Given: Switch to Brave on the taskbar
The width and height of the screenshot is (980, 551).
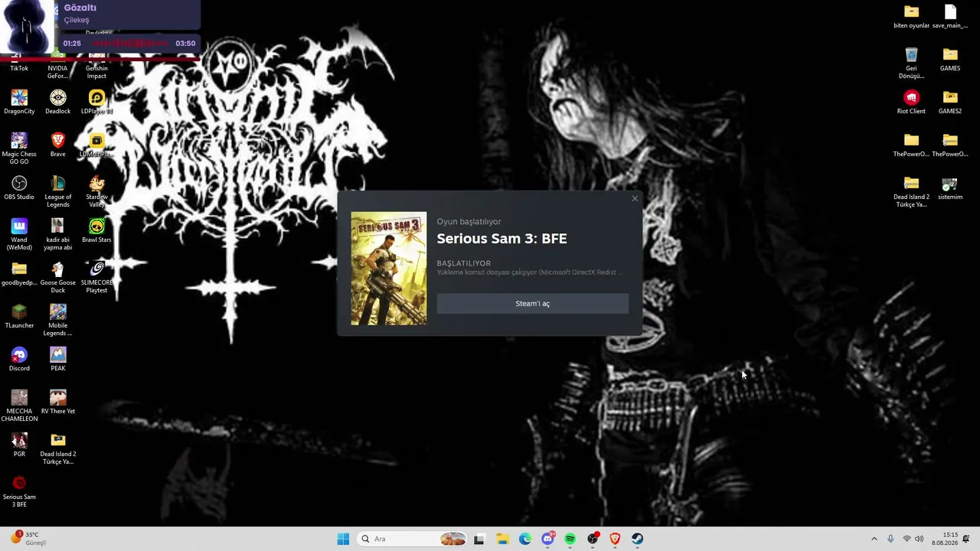Looking at the screenshot, I should click(x=615, y=539).
